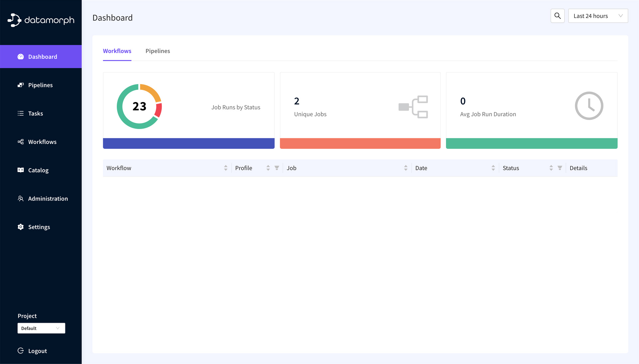Image resolution: width=639 pixels, height=364 pixels.
Task: Click the blue bar under Job Runs card
Action: pos(189,143)
